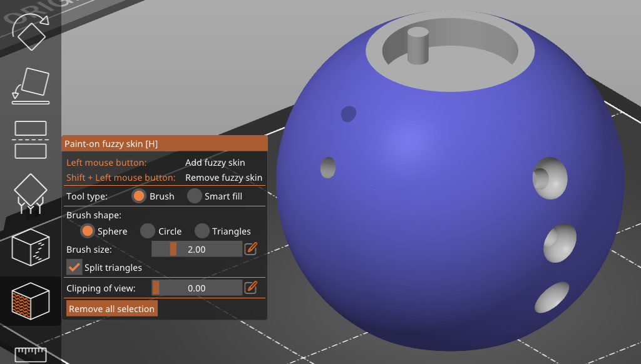Toggle the Paint-on fuzzy skin tool icon
Viewport: 641px width, 364px height.
[x=31, y=301]
